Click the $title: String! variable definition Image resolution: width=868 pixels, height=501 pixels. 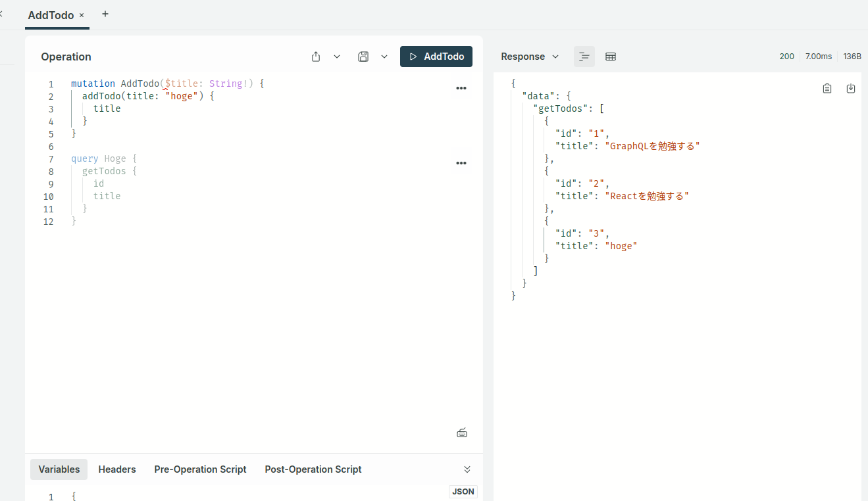coord(206,84)
